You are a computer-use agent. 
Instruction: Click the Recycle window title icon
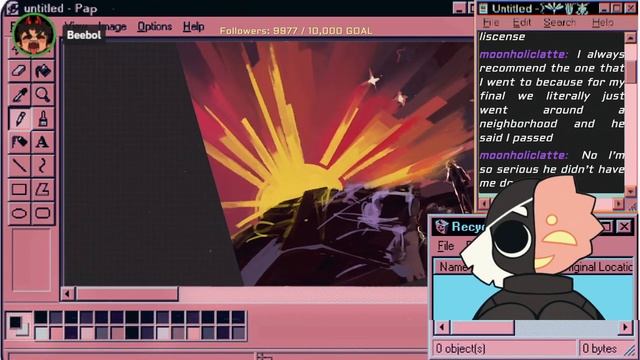tap(441, 227)
